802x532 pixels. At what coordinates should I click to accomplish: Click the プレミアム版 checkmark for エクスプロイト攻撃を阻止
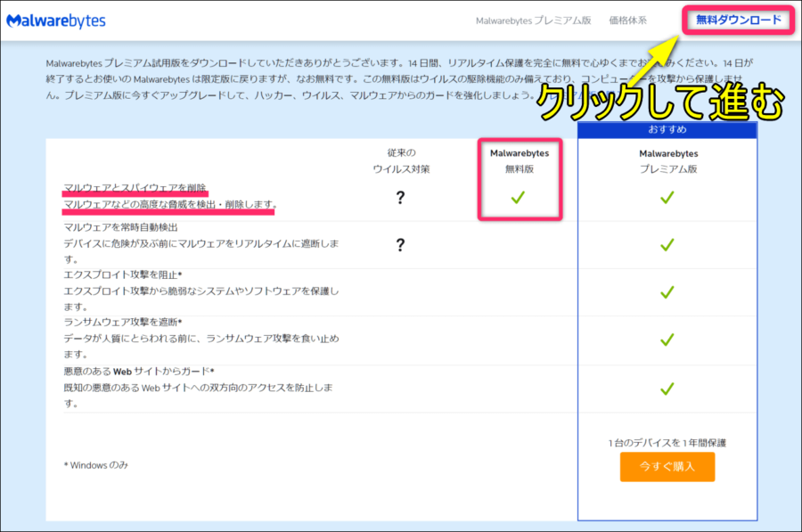(667, 292)
